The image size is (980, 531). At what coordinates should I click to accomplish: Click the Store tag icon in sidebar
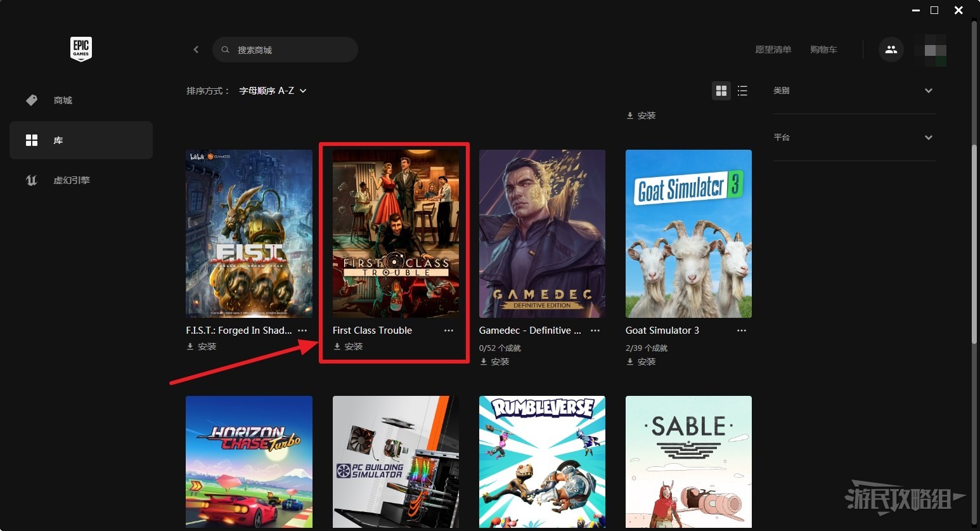(32, 100)
